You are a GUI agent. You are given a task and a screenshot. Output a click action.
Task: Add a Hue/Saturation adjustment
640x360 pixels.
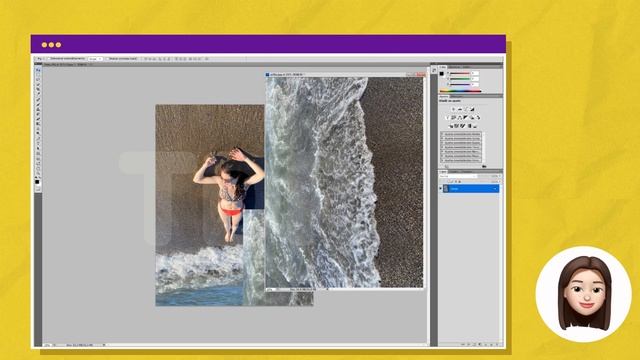coord(453,118)
